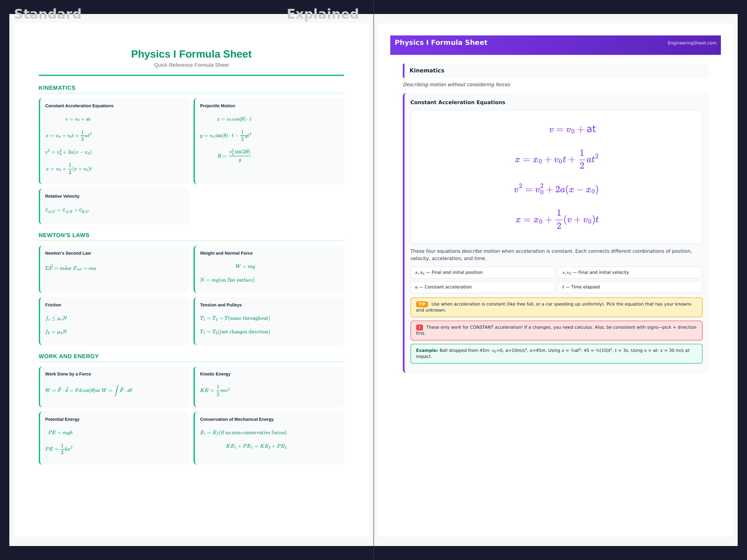Screen dimensions: 747x560
Task: Click the 'Time elapsed' variable box
Action: click(630, 287)
